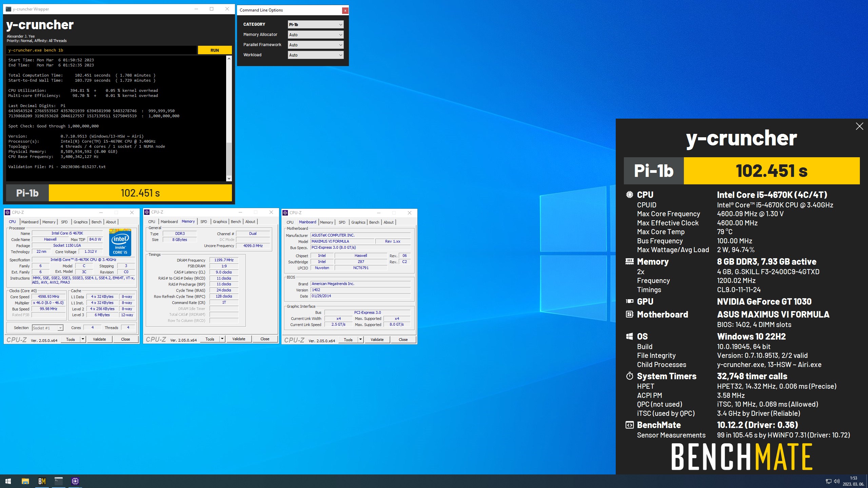Close the Command Line Options window
868x488 pixels.
coord(345,11)
